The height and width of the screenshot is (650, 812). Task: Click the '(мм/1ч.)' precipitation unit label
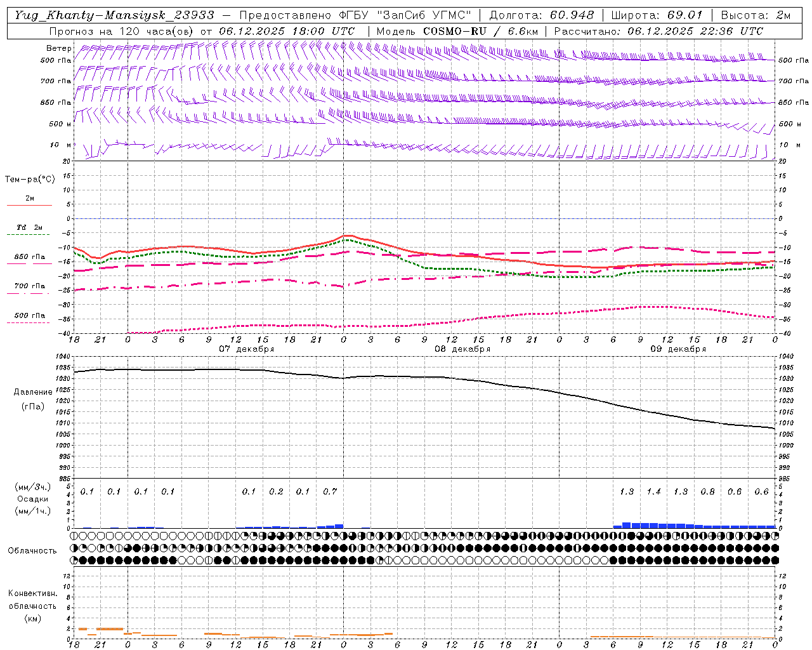point(33,511)
